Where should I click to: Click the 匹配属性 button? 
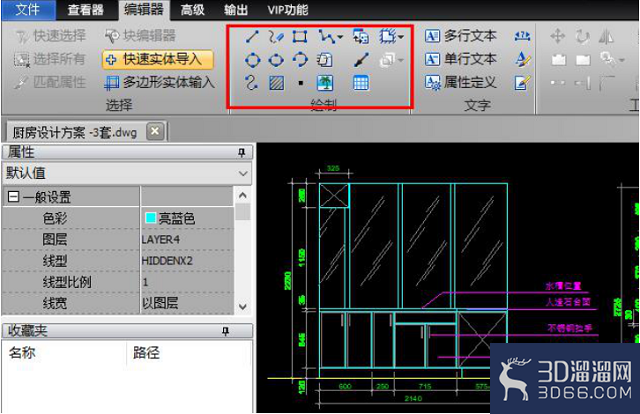(50, 82)
